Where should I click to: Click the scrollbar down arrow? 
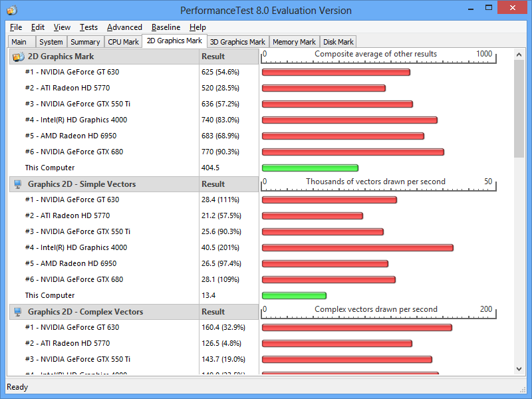519,369
